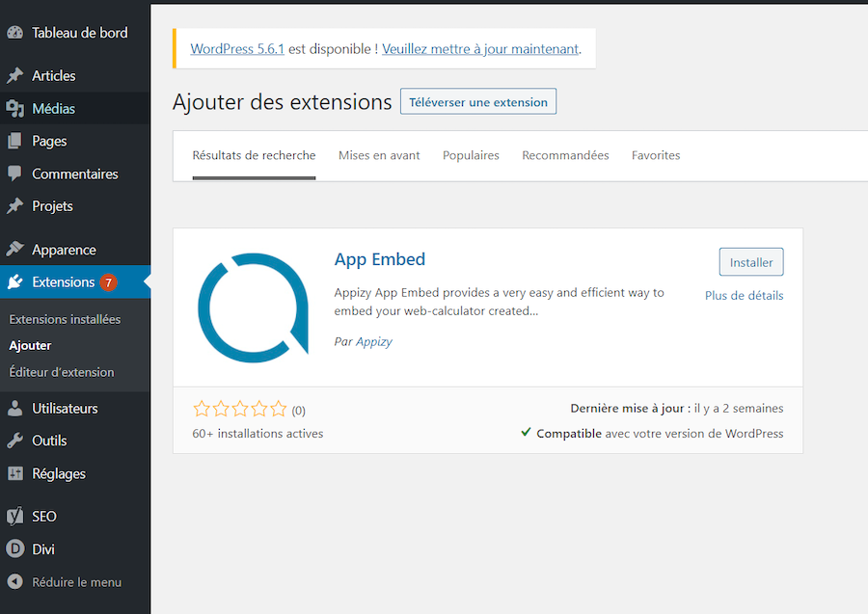Viewport: 868px width, 614px height.
Task: Click the Articles pin icon
Action: 14,75
